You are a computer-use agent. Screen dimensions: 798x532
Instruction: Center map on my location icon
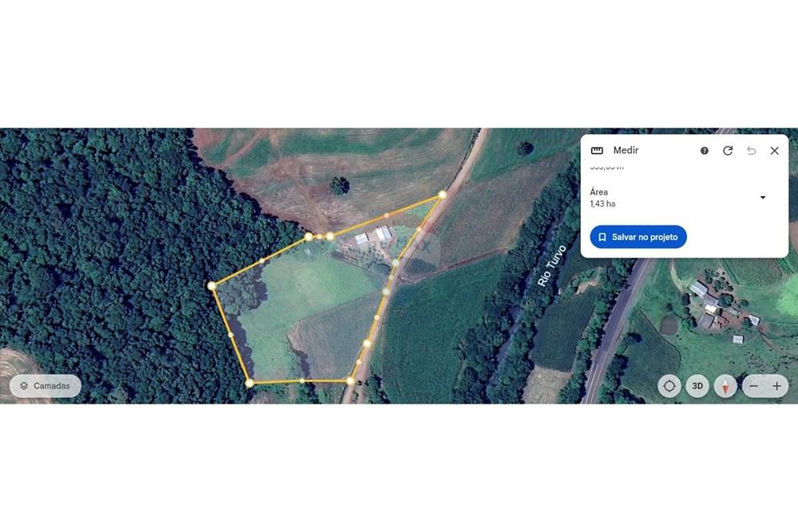(x=670, y=386)
